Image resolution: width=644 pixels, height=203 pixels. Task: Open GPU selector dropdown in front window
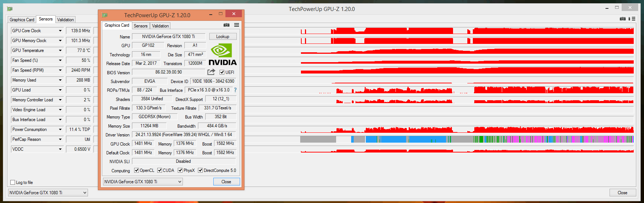tap(143, 182)
